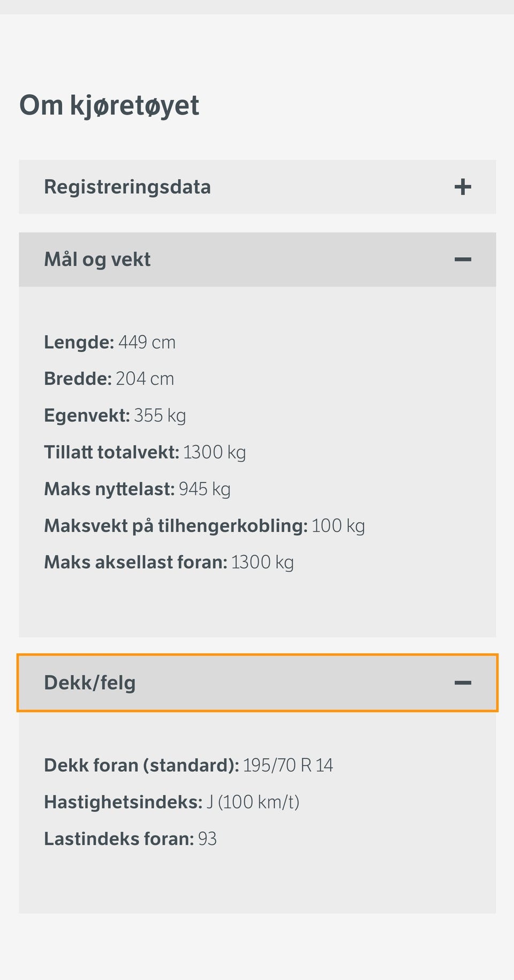Click the 195/70 R 14 tire value
The image size is (514, 980).
(288, 765)
